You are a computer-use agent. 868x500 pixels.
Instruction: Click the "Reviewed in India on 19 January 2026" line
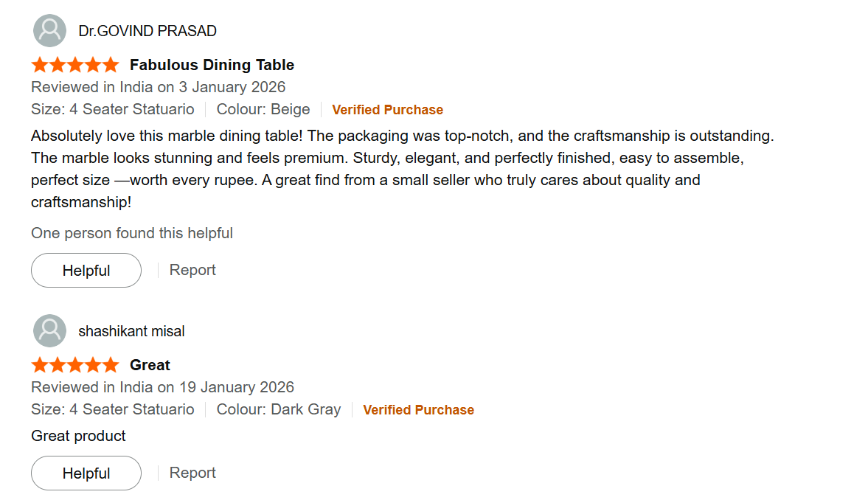[x=162, y=387]
